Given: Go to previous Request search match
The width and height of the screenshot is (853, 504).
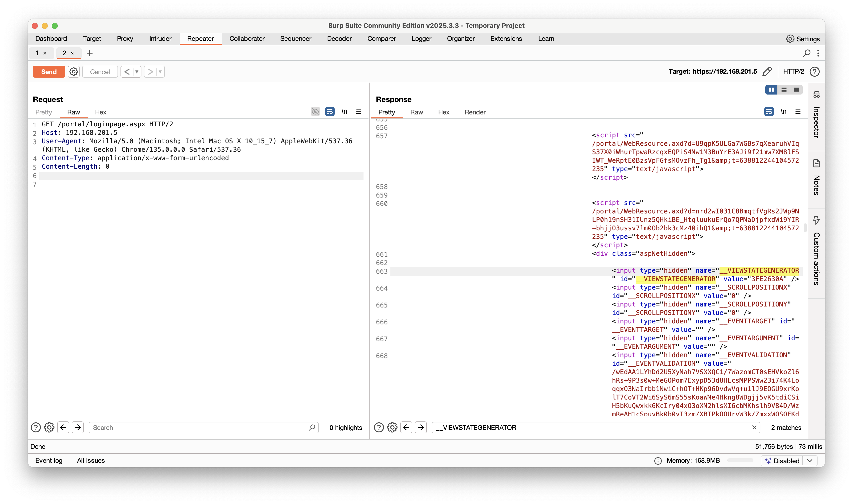Looking at the screenshot, I should coord(63,427).
